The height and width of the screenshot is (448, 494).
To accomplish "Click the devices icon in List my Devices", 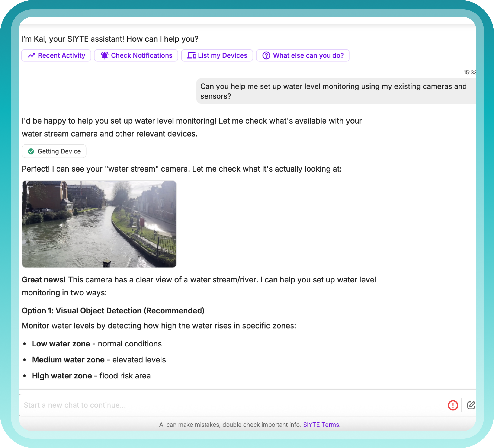I will coord(191,55).
